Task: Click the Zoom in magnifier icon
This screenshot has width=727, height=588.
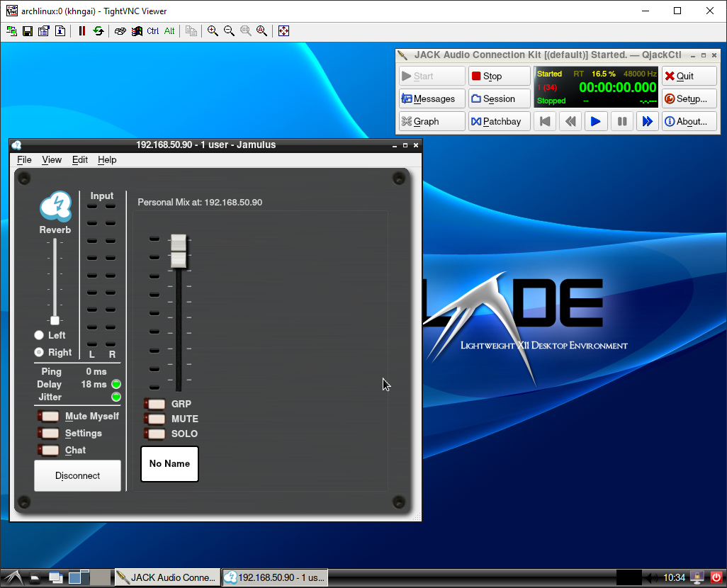Action: (213, 31)
